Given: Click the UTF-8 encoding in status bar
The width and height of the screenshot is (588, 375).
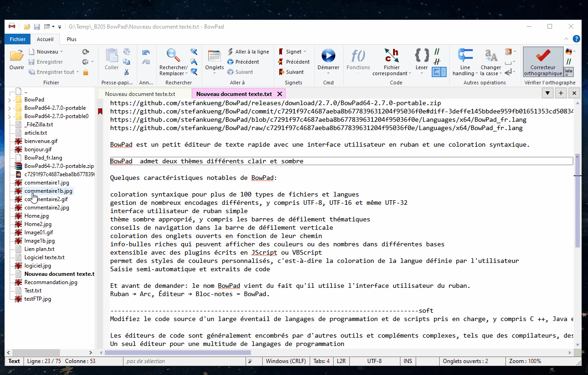Looking at the screenshot, I should 374,361.
